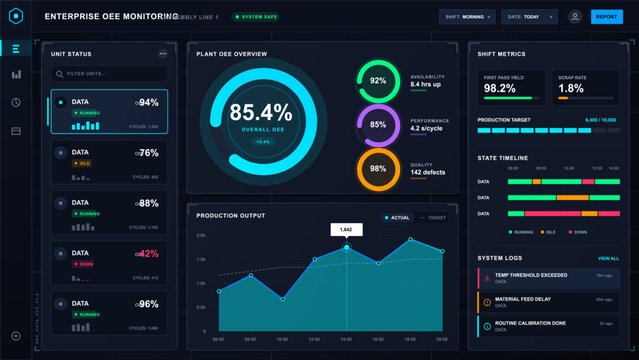
Task: Toggle the Actual series in Production Output
Action: tap(397, 218)
